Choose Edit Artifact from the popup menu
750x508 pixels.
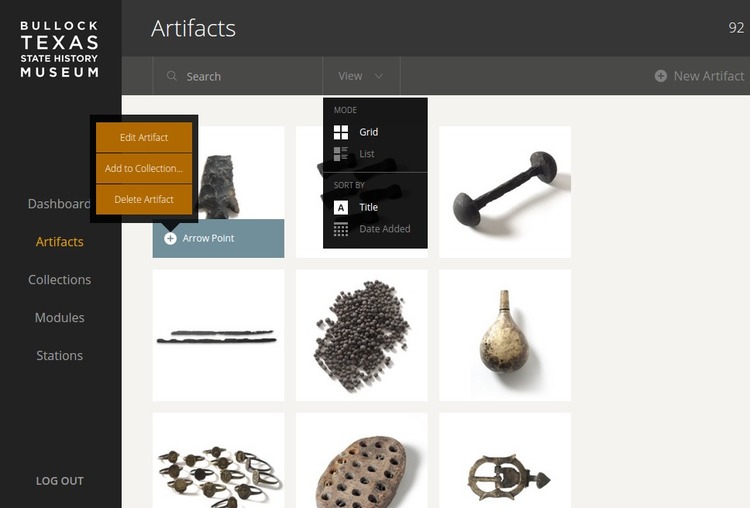[x=144, y=137]
